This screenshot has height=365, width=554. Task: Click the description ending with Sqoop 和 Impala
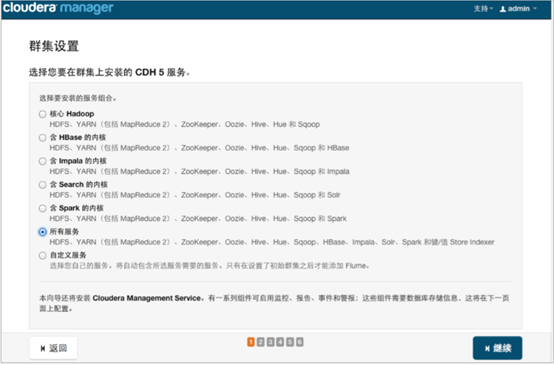pyautogui.click(x=199, y=172)
